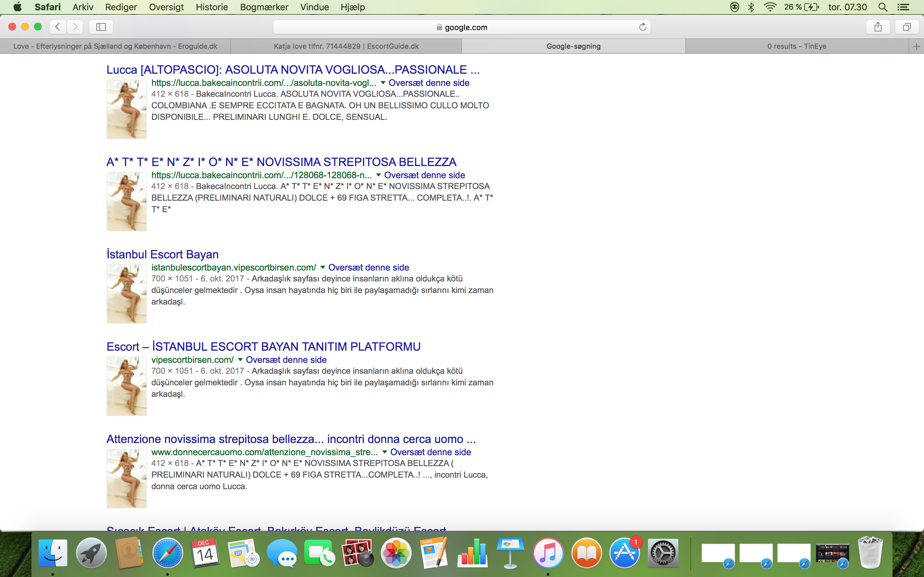Expand dropdown arrow beside donnecercauomo.com URL
The width and height of the screenshot is (924, 577).
pos(384,452)
